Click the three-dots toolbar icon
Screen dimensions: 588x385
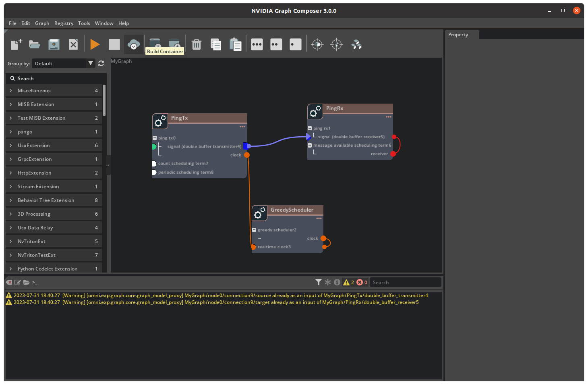[x=257, y=44]
